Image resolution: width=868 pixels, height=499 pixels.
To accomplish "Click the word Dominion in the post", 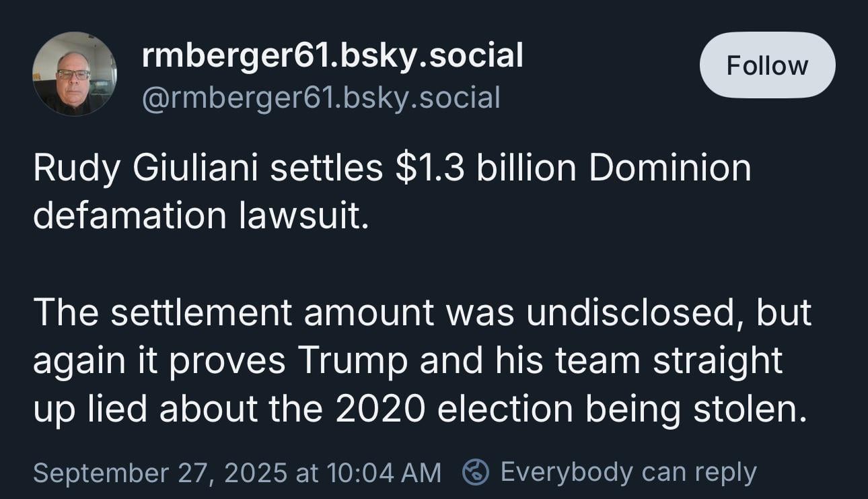I will (671, 168).
